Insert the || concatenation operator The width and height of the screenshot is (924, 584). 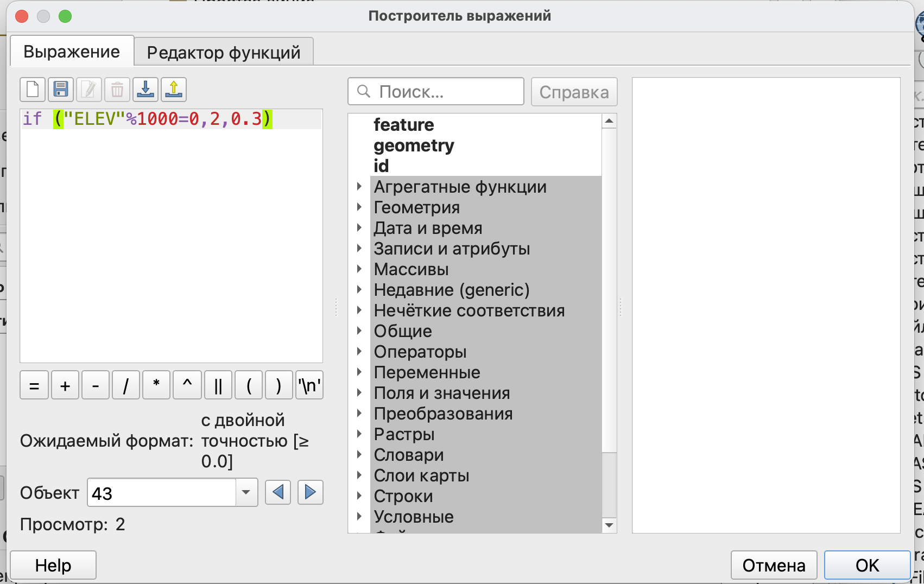tap(218, 385)
